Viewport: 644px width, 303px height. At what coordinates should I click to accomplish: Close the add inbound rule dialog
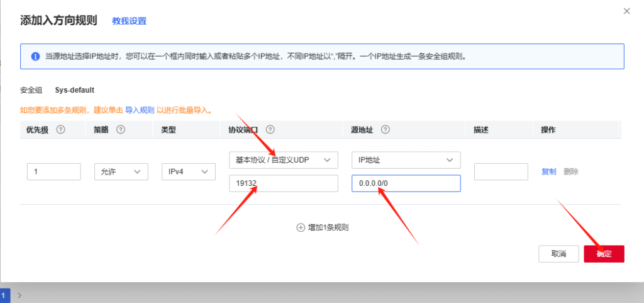(626, 11)
